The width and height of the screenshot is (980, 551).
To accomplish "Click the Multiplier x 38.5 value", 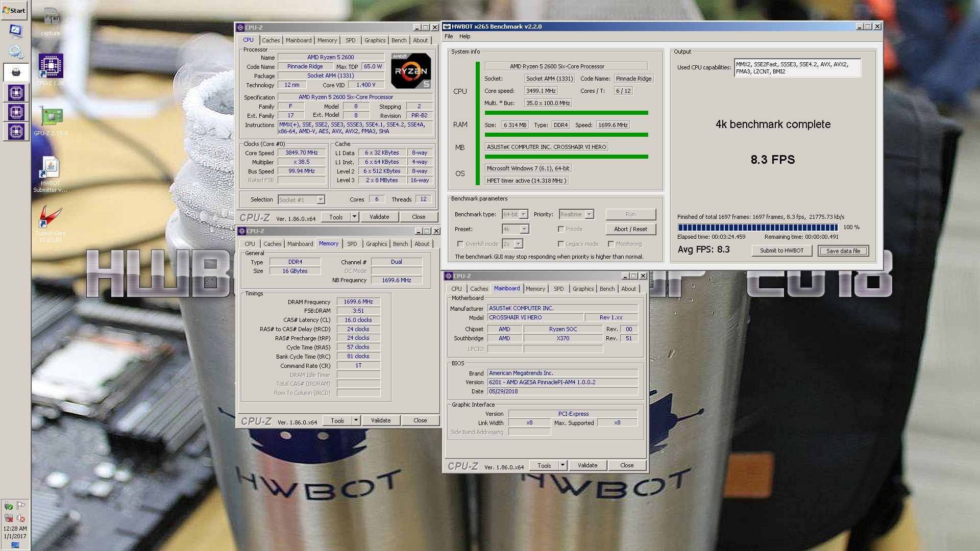I will tap(301, 162).
